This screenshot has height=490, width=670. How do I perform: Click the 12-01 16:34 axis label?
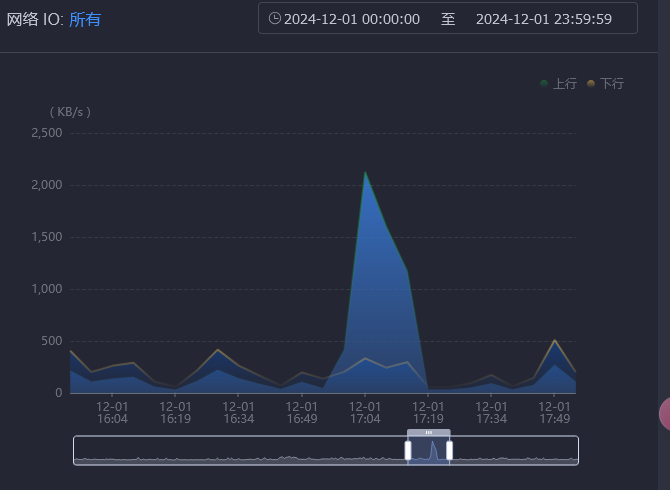click(238, 413)
